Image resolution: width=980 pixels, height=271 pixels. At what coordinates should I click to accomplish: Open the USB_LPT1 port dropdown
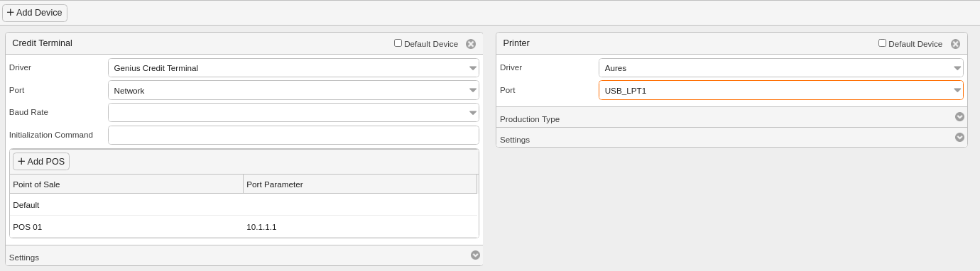coord(781,90)
